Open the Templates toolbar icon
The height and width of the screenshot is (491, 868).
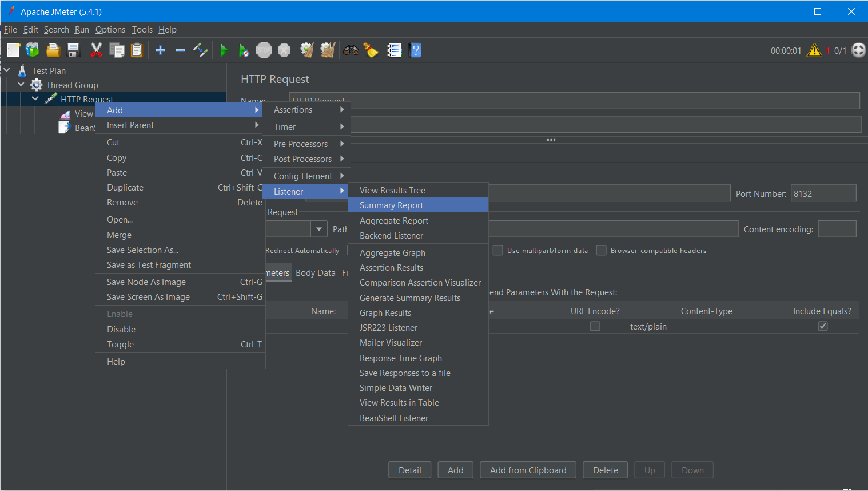click(33, 50)
